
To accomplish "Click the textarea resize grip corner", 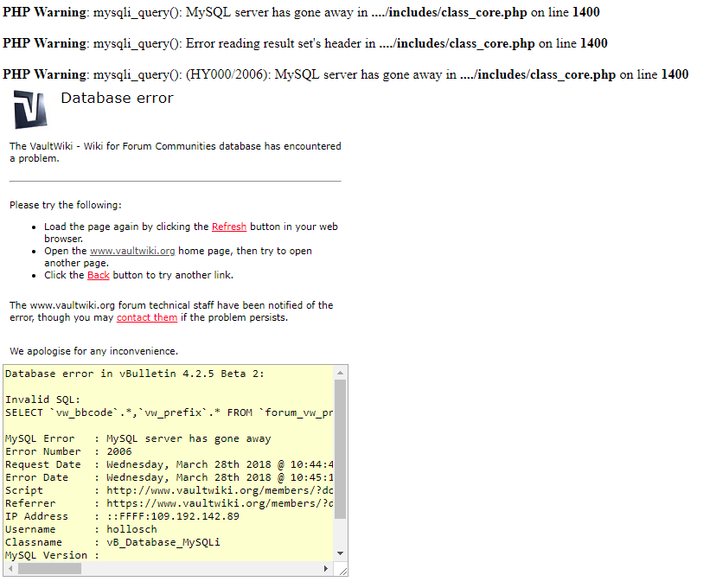I will (x=342, y=570).
